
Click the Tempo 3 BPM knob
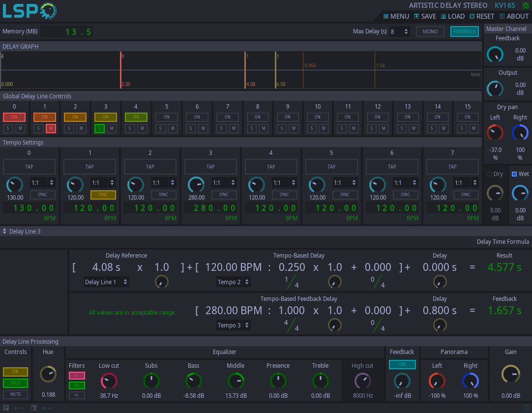pyautogui.click(x=197, y=185)
